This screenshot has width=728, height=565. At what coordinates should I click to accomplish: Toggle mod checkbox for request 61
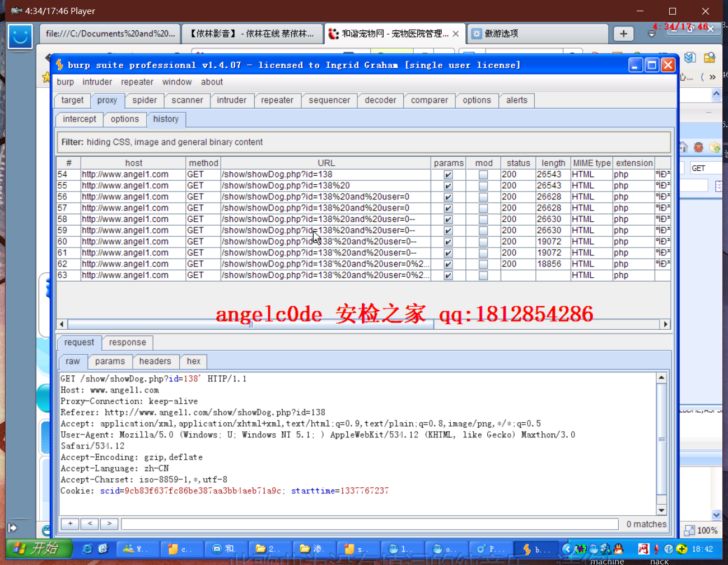click(x=483, y=253)
